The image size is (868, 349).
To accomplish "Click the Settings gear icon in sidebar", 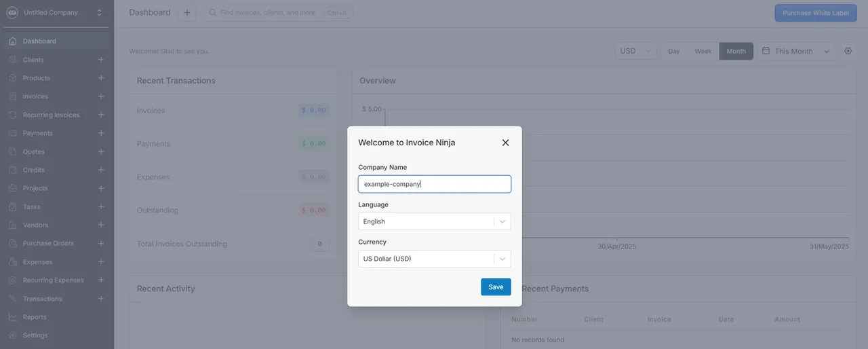I will pyautogui.click(x=12, y=335).
